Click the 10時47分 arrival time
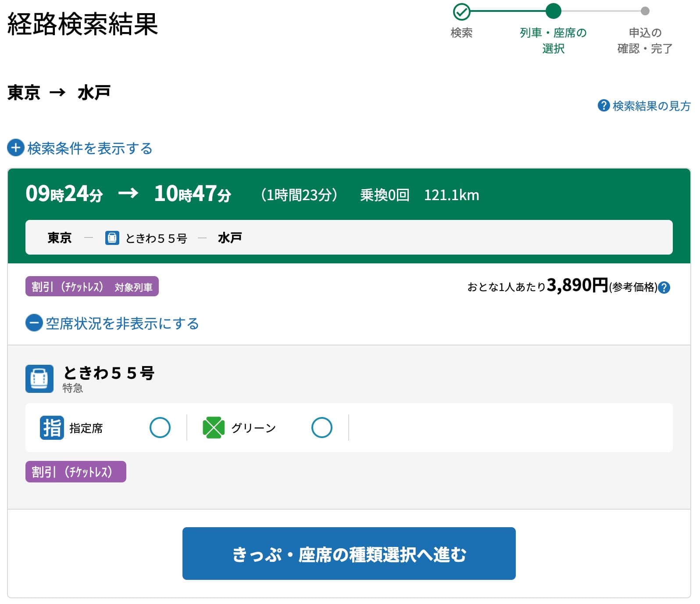Viewport: 700px width, 604px height. point(193,194)
